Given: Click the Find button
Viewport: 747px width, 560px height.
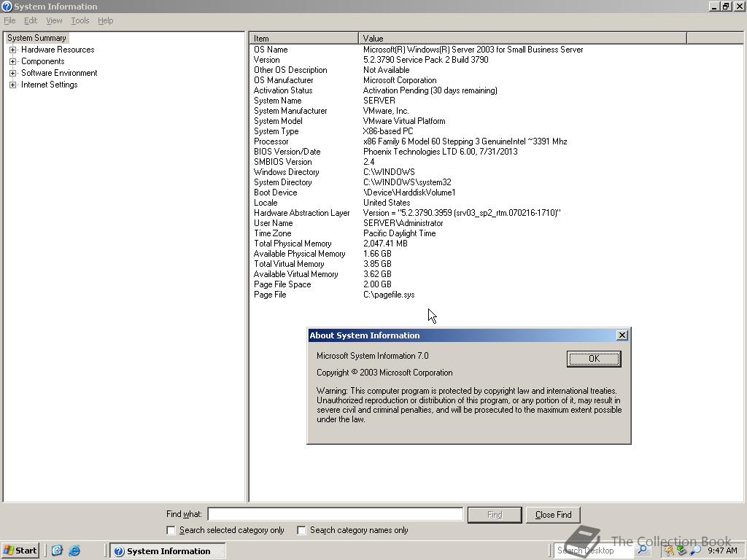Looking at the screenshot, I should (x=495, y=515).
